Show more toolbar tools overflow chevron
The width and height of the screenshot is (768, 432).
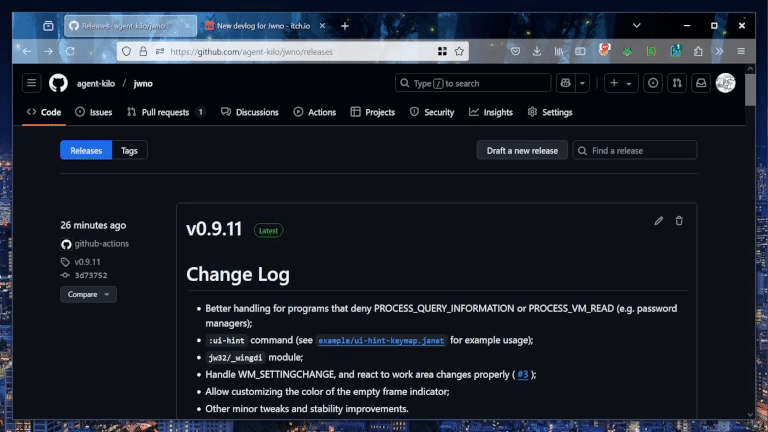[x=719, y=51]
